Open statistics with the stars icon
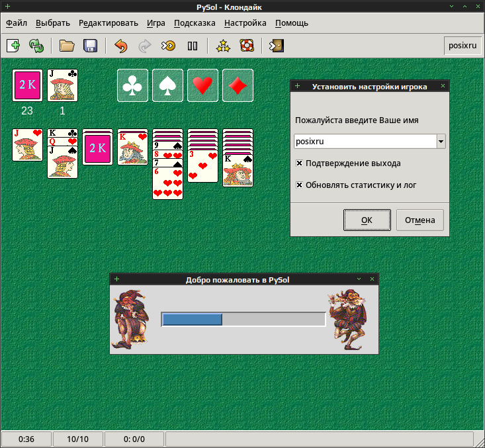 223,46
